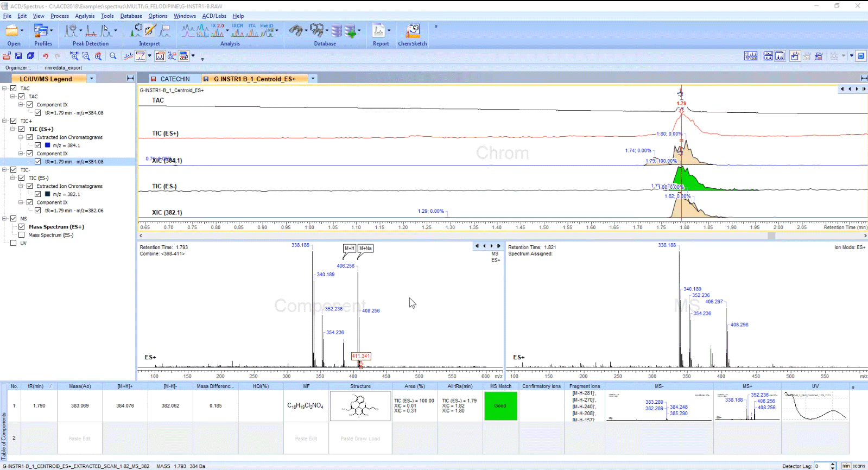Click the Database structure search icon
This screenshot has width=868, height=470.
click(317, 31)
